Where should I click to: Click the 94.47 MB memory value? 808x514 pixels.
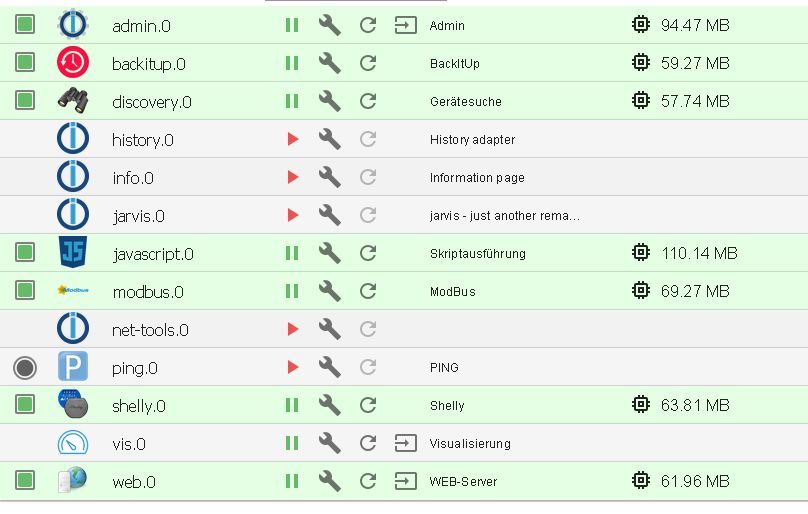pos(695,25)
